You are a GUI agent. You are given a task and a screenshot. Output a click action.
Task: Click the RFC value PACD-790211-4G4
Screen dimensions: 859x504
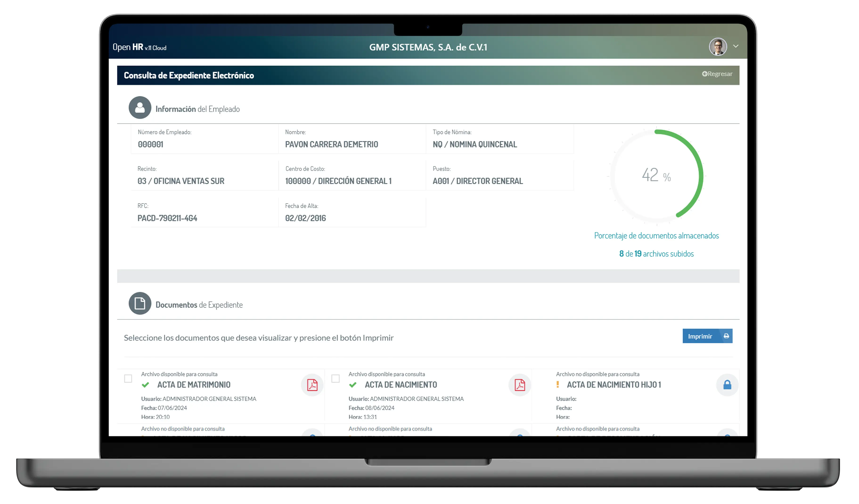click(x=167, y=218)
